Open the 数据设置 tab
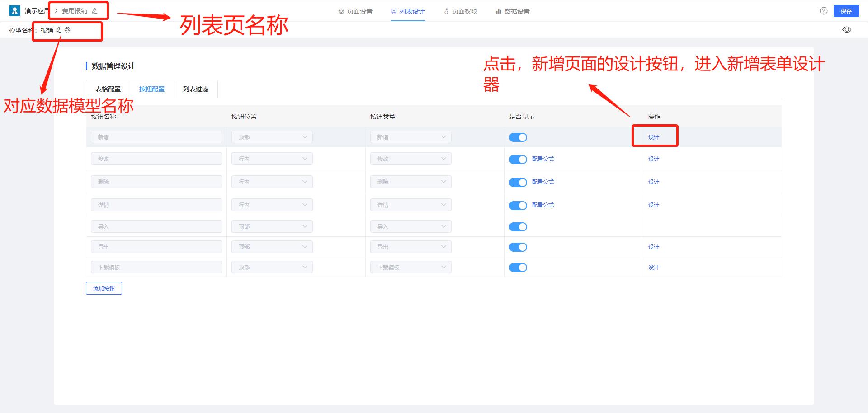 pyautogui.click(x=513, y=11)
